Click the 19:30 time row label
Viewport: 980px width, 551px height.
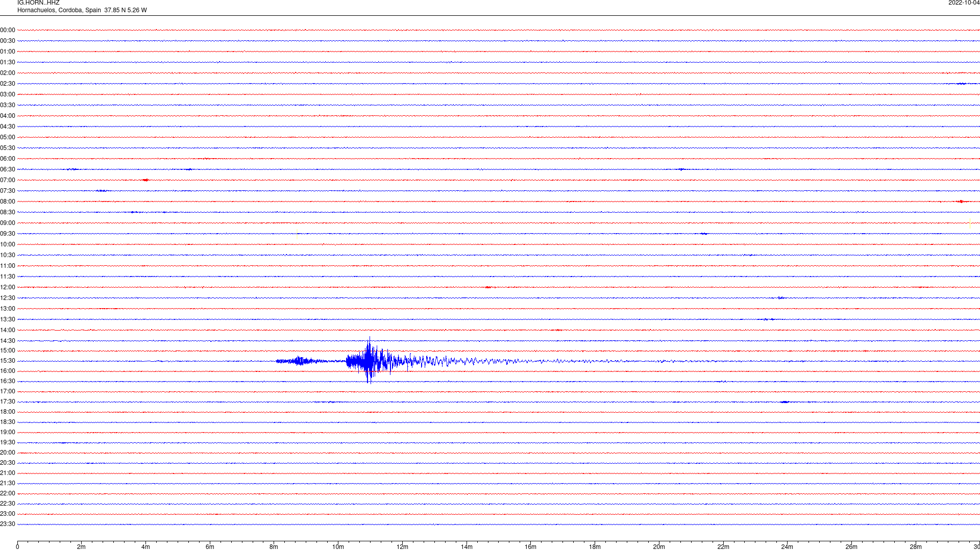coord(8,442)
